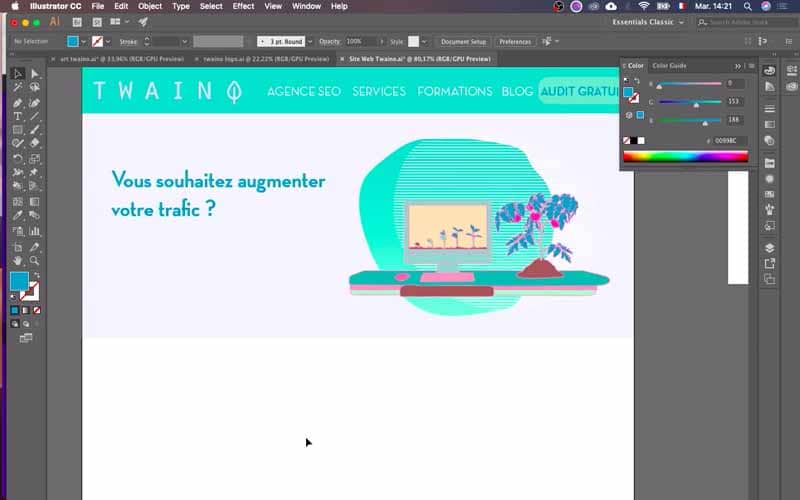
Task: Select the Perspective Grid tool
Action: pos(34,186)
